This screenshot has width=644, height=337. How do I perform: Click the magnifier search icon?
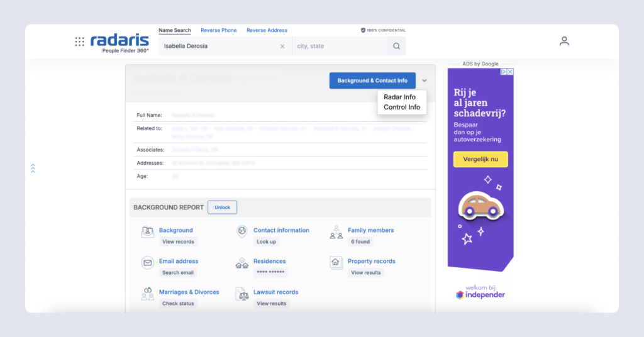[396, 46]
